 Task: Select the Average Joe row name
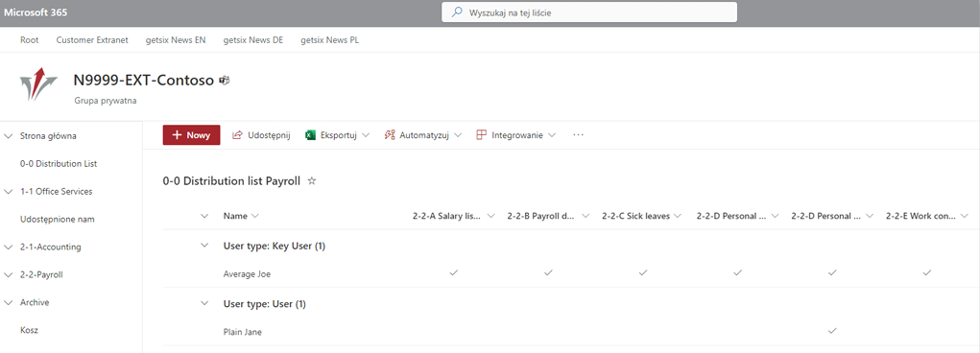pyautogui.click(x=247, y=273)
